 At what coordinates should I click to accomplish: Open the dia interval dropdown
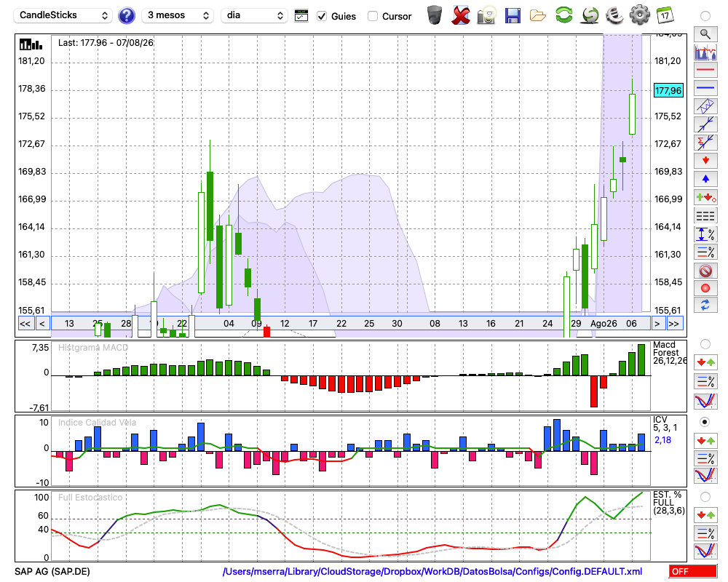coord(254,15)
